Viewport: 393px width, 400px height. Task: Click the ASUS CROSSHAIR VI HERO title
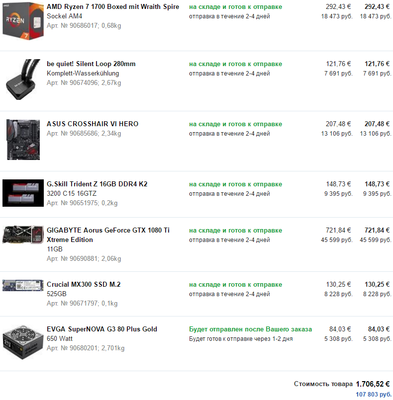click(92, 124)
